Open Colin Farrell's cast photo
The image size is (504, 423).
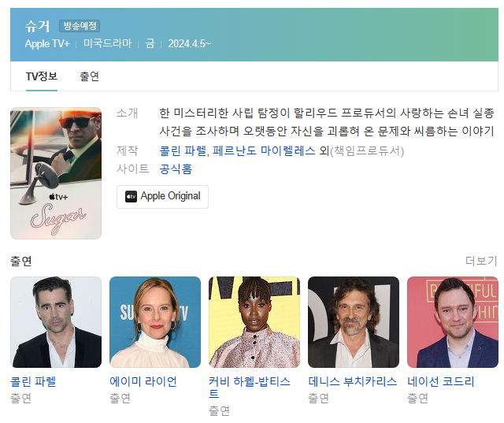(x=56, y=321)
